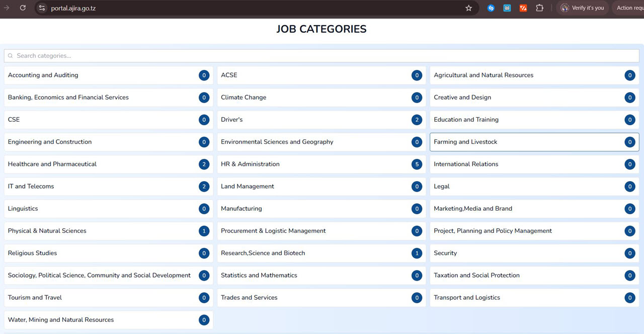This screenshot has width=644, height=334.
Task: Click the orange-red extension icon
Action: point(523,8)
